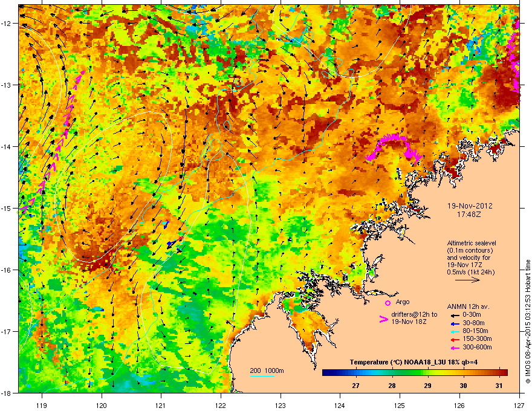The width and height of the screenshot is (532, 411).
Task: Click the magenta drifter arrowhead legend symbol
Action: (x=383, y=319)
